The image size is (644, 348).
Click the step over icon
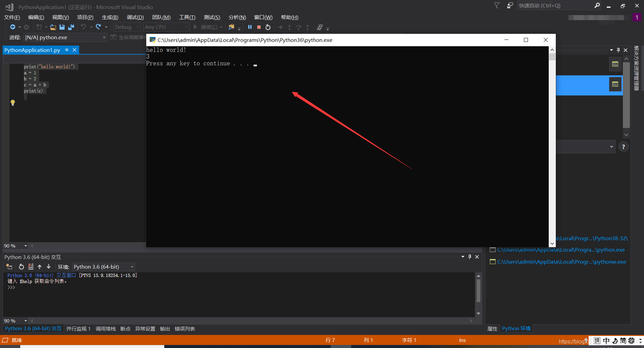299,27
